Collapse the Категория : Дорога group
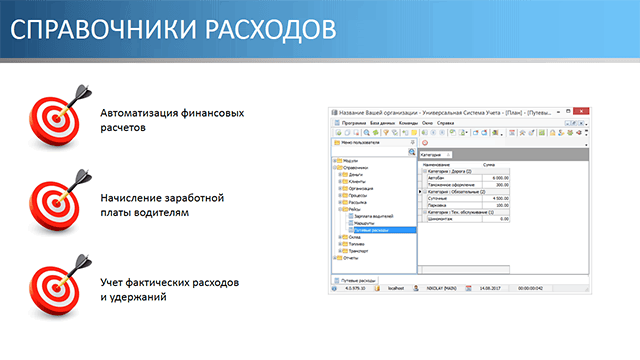The height and width of the screenshot is (360, 640). 424,171
